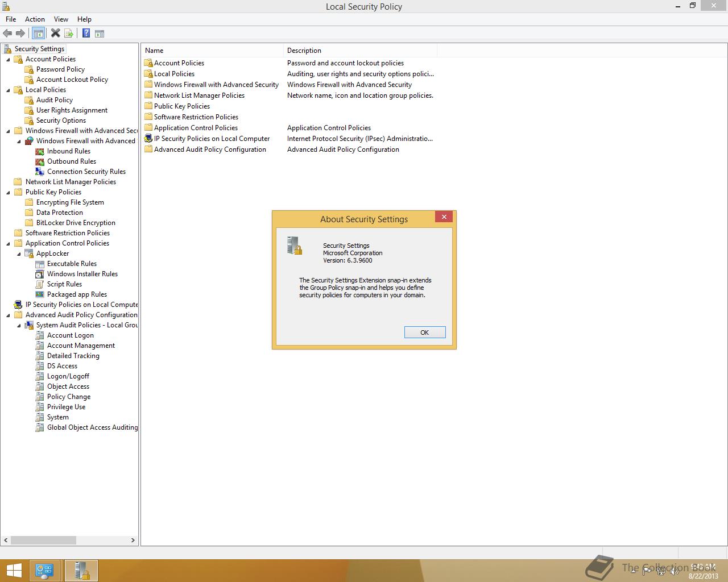Click Account Policies icon in right pane
Image resolution: width=728 pixels, height=582 pixels.
[x=148, y=63]
